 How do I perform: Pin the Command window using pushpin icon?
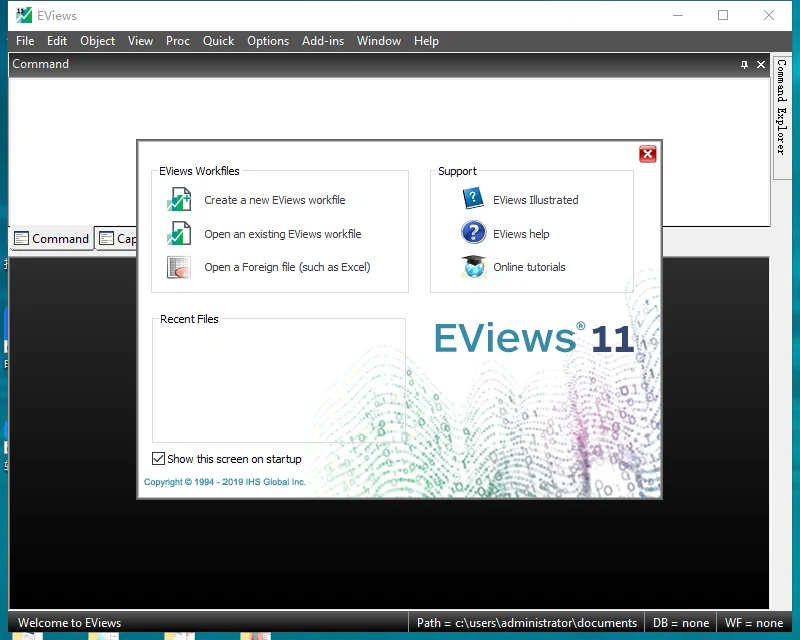point(744,64)
